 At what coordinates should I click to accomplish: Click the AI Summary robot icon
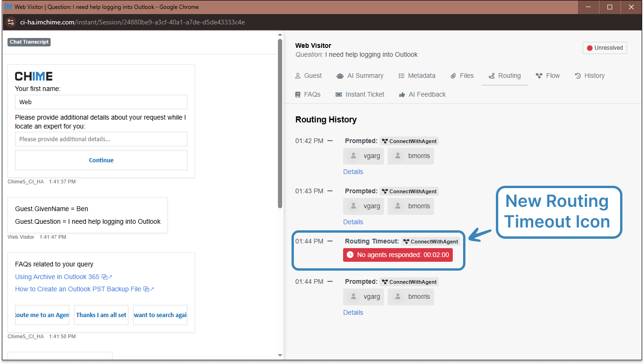tap(340, 76)
